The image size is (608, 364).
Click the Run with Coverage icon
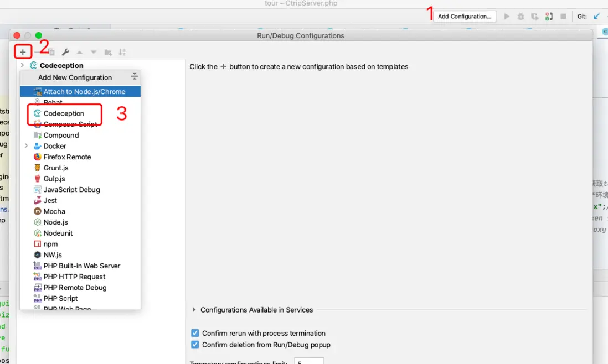click(x=535, y=16)
